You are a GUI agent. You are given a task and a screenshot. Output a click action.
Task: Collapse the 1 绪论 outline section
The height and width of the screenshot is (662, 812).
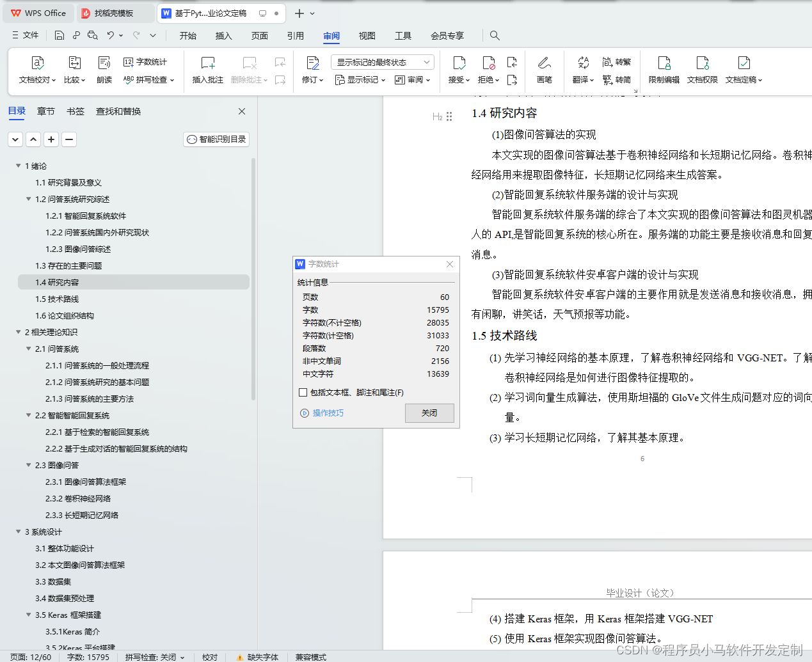click(18, 165)
